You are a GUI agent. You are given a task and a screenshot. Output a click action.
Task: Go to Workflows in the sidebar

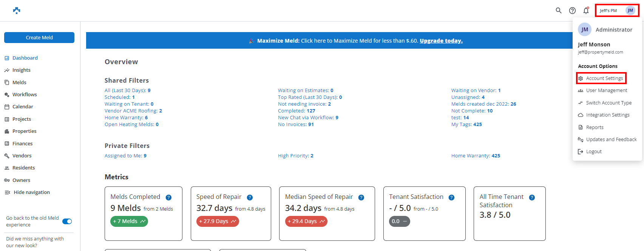[25, 95]
